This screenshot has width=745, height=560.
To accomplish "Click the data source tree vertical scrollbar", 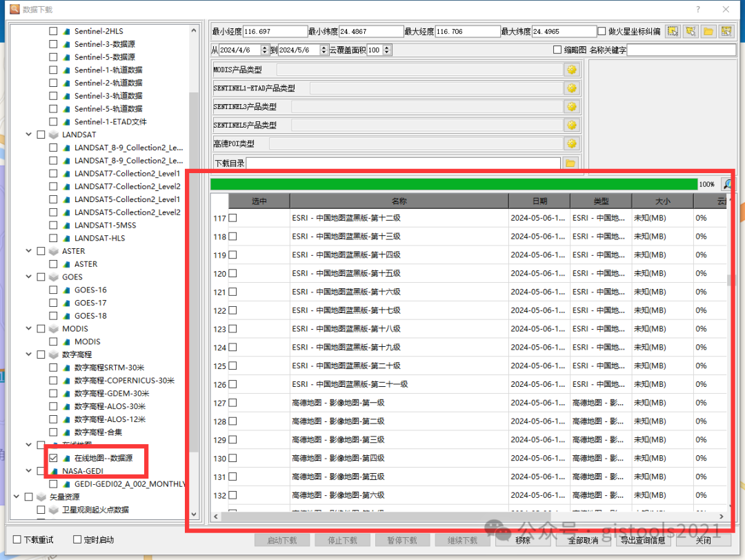I will coord(194,273).
